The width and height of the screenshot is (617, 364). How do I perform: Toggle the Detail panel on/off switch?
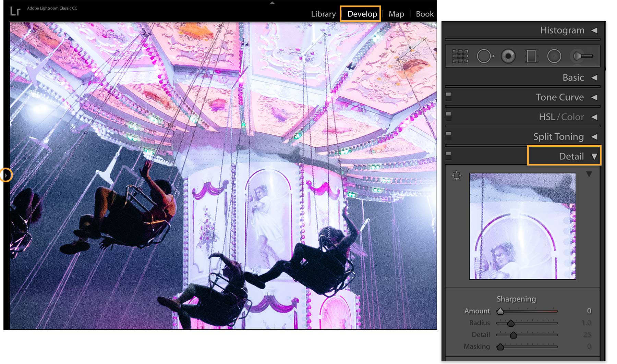(x=449, y=155)
